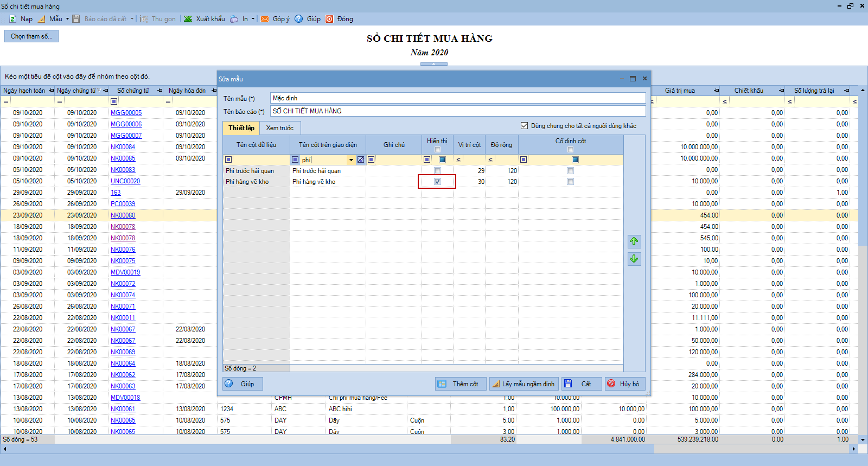Click Thêm cột button
Image resolution: width=868 pixels, height=466 pixels.
pos(459,384)
